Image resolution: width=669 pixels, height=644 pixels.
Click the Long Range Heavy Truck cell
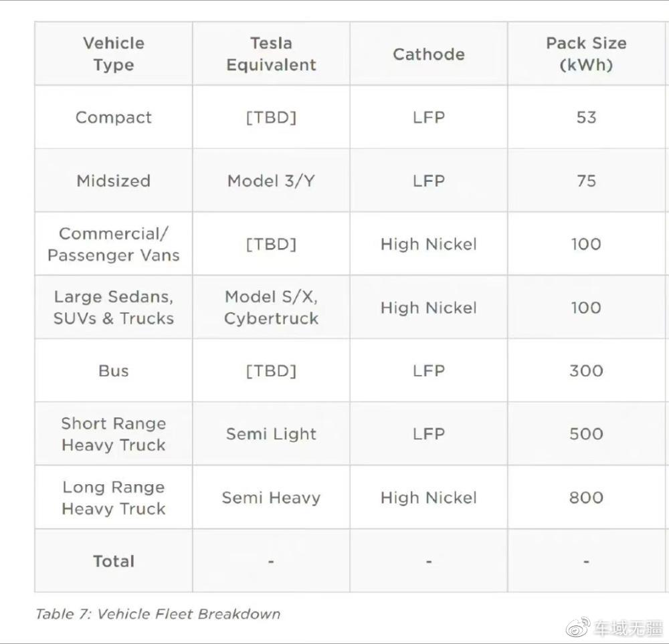point(114,498)
